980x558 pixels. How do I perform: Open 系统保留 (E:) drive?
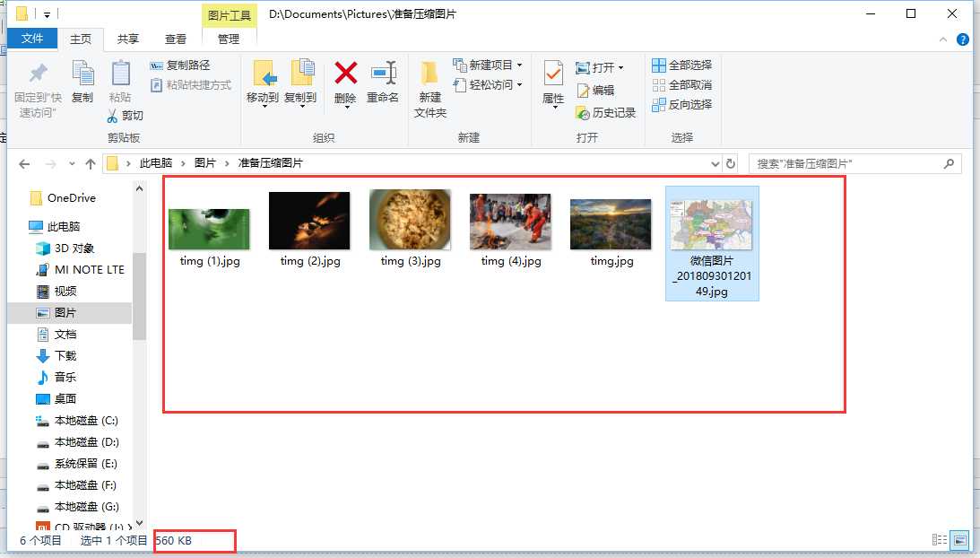[x=77, y=464]
